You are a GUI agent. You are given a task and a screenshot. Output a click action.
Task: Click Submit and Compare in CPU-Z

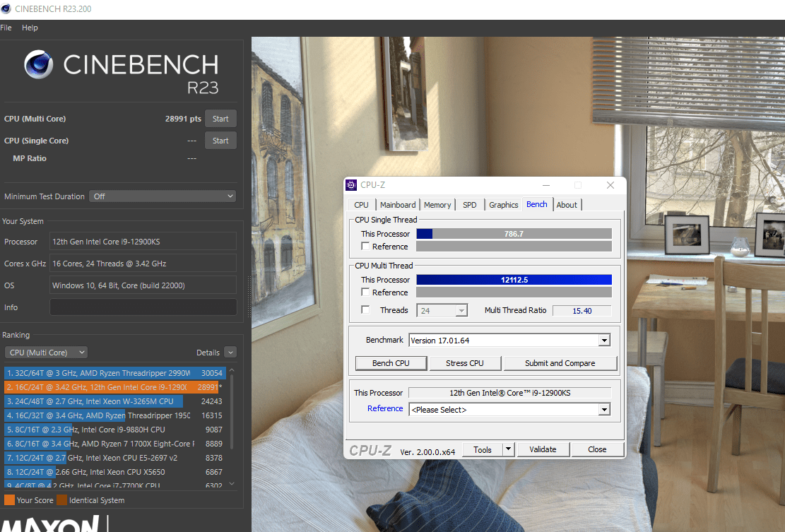click(x=560, y=363)
